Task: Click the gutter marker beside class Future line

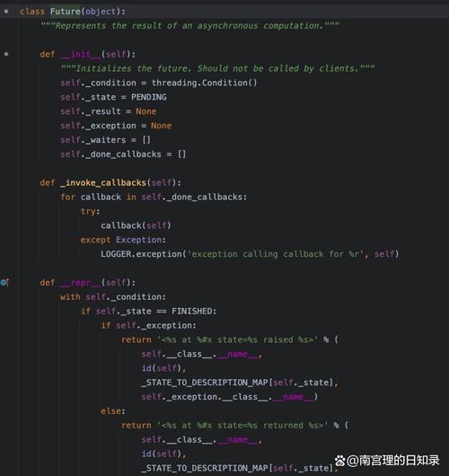Action: pyautogui.click(x=6, y=12)
